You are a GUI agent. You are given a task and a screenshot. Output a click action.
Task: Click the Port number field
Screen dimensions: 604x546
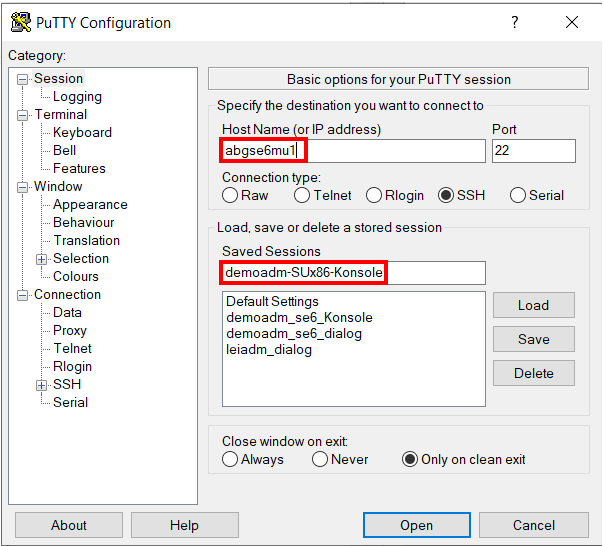coord(533,150)
